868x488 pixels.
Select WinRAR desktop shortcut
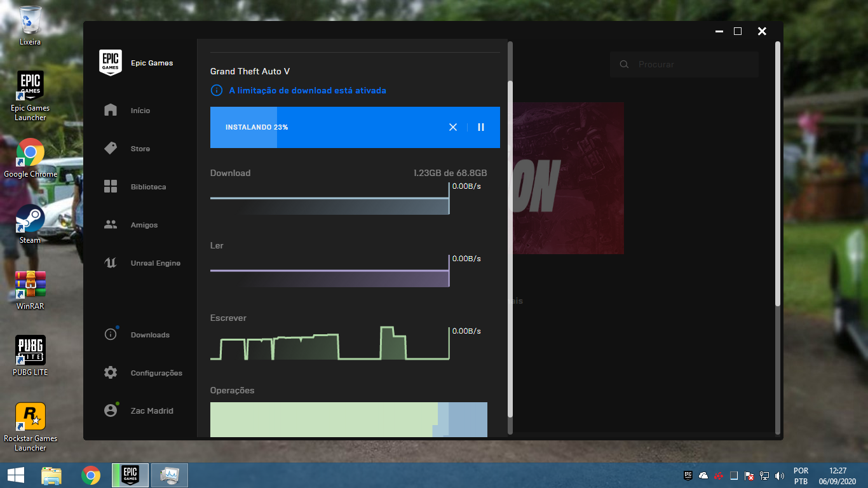coord(30,290)
